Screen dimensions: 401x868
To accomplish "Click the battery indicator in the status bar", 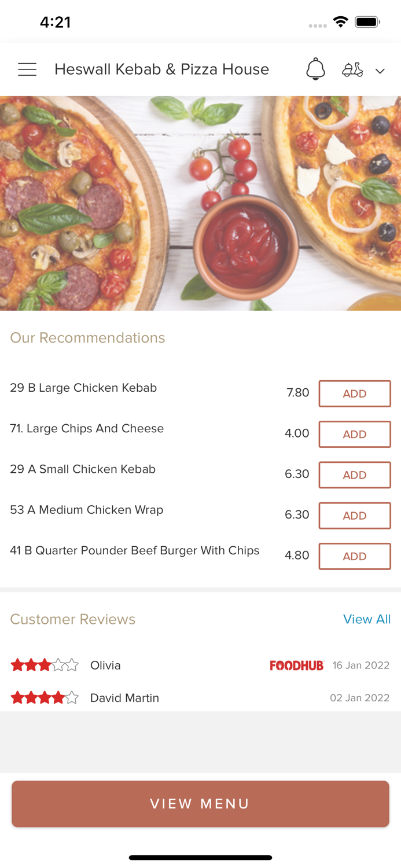I will (x=366, y=21).
